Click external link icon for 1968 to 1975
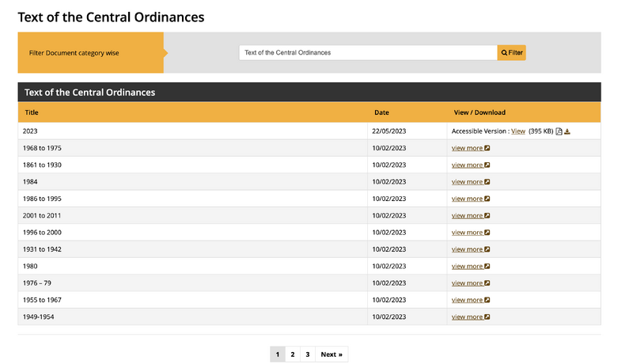This screenshot has height=364, width=633. pos(487,148)
